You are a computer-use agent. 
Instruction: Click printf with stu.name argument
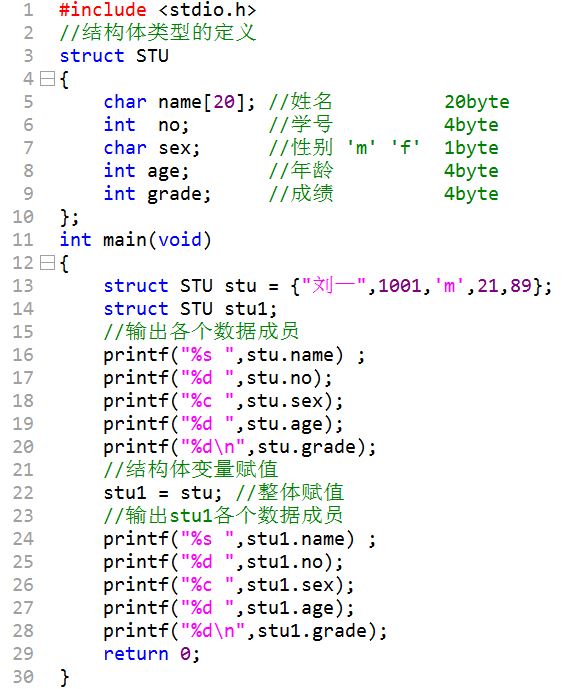pos(234,355)
